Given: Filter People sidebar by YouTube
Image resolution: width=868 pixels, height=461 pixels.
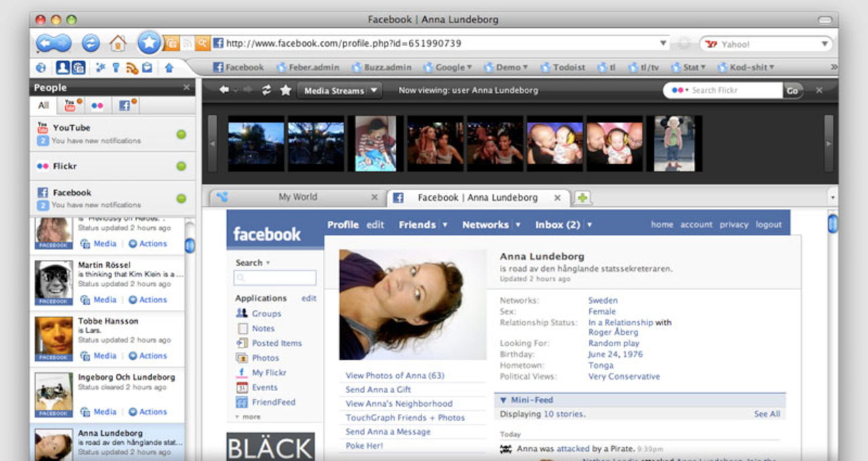Looking at the screenshot, I should pos(70,105).
